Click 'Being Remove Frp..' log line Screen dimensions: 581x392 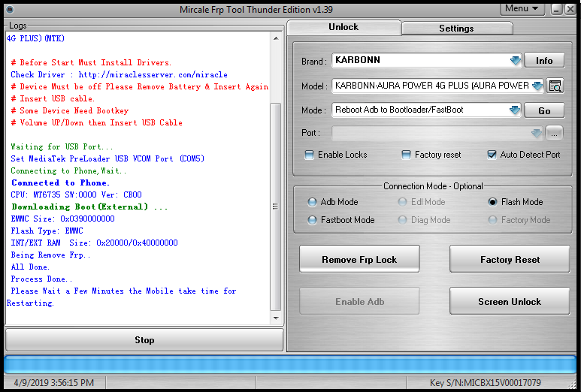[50, 255]
